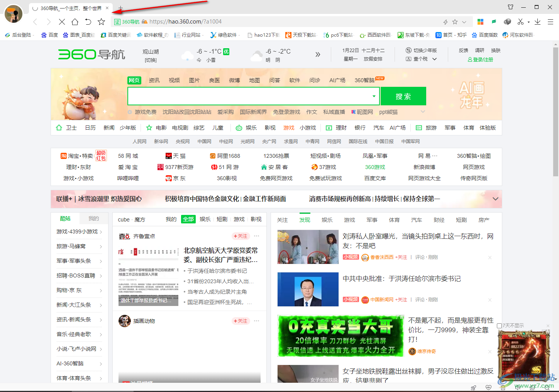The image size is (559, 392).
Task: Stop loading the page with the X button
Action: pos(62,22)
